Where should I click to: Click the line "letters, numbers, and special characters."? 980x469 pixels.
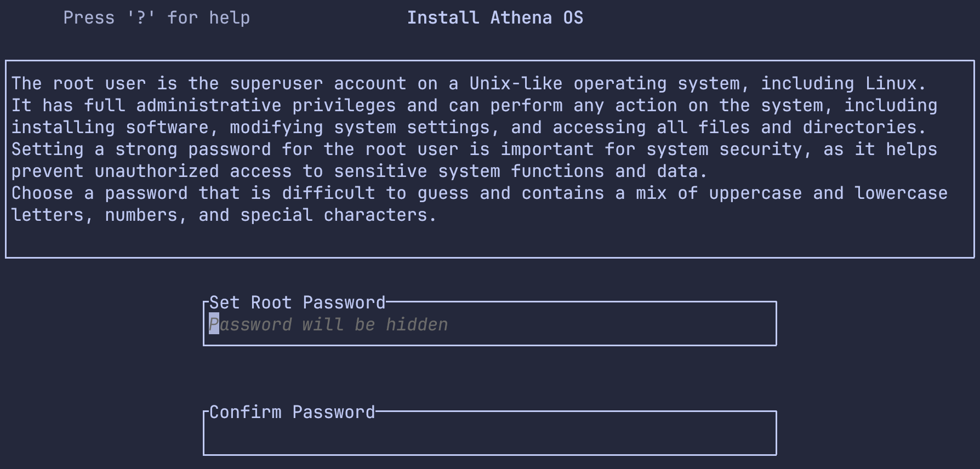coord(224,215)
